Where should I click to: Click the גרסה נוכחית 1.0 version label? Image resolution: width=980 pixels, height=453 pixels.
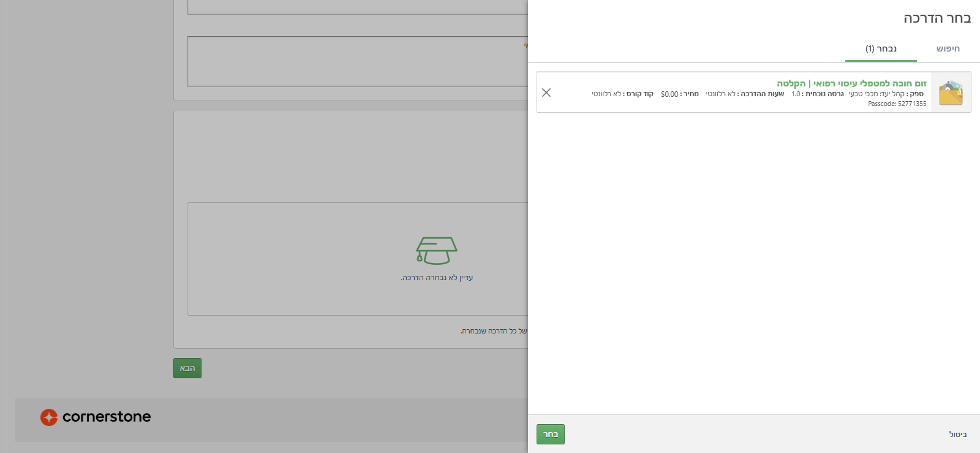[817, 94]
